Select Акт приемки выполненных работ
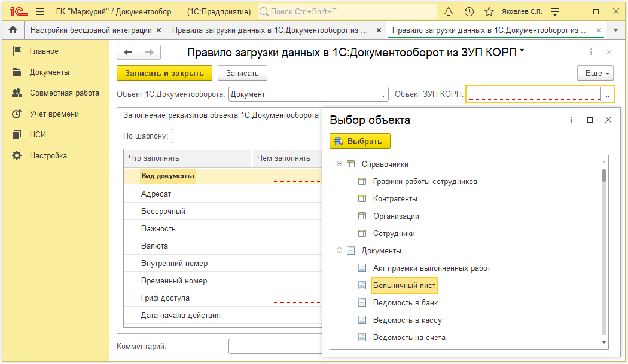628x364 pixels. point(431,268)
